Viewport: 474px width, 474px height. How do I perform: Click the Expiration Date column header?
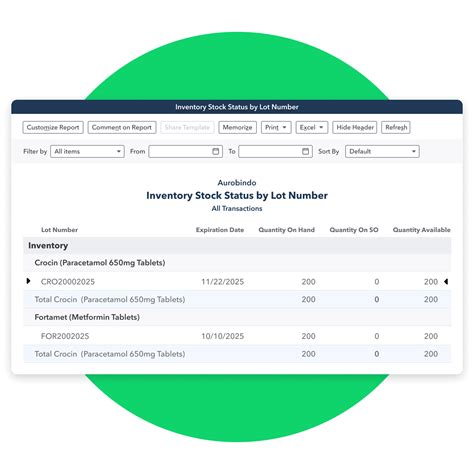[220, 230]
